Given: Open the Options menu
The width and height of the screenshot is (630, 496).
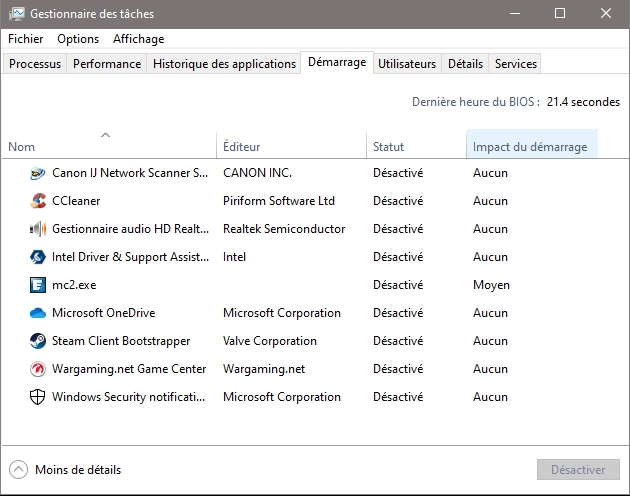Looking at the screenshot, I should pos(78,39).
